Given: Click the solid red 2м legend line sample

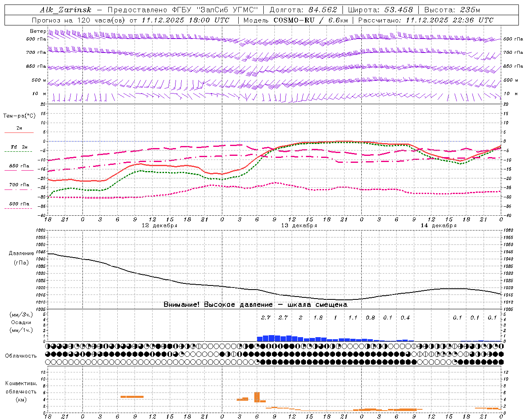Looking at the screenshot, I should (x=19, y=132).
